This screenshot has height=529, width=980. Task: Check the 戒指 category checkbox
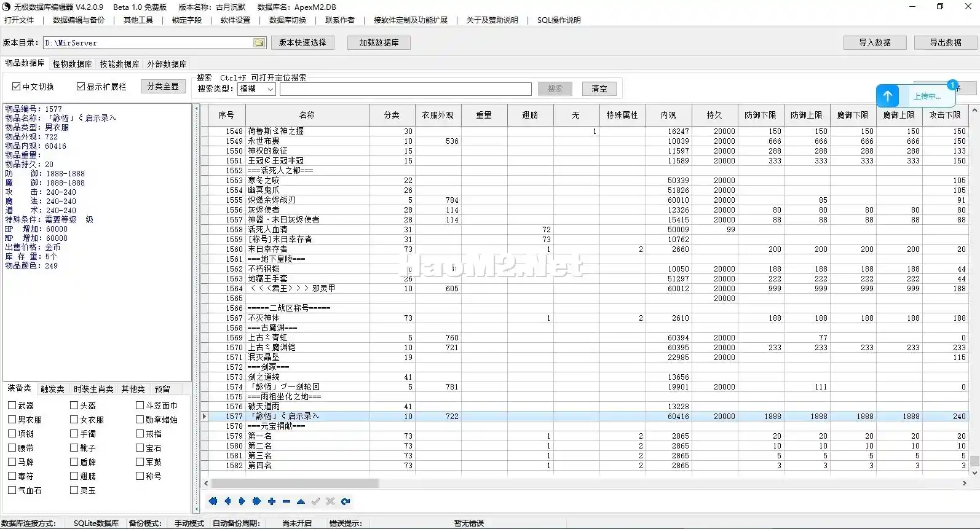pos(140,434)
